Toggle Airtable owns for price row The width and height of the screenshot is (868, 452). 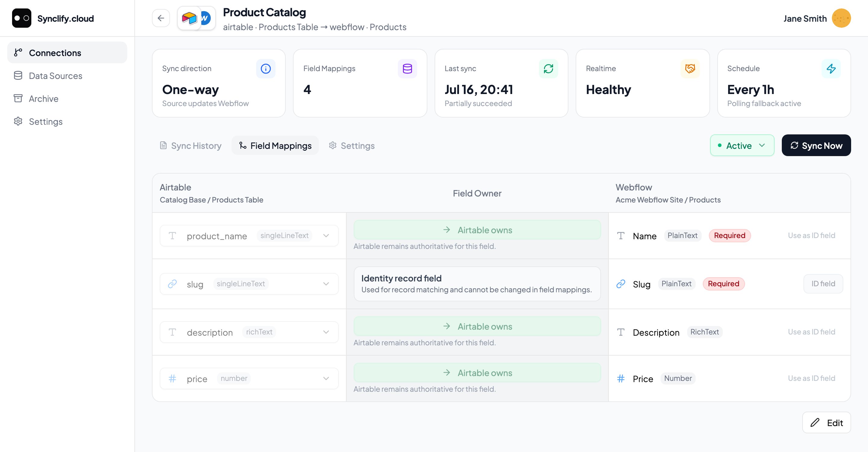477,373
